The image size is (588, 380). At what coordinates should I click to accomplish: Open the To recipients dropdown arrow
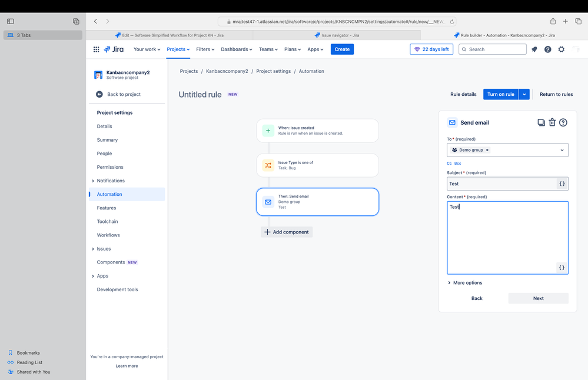coord(562,150)
